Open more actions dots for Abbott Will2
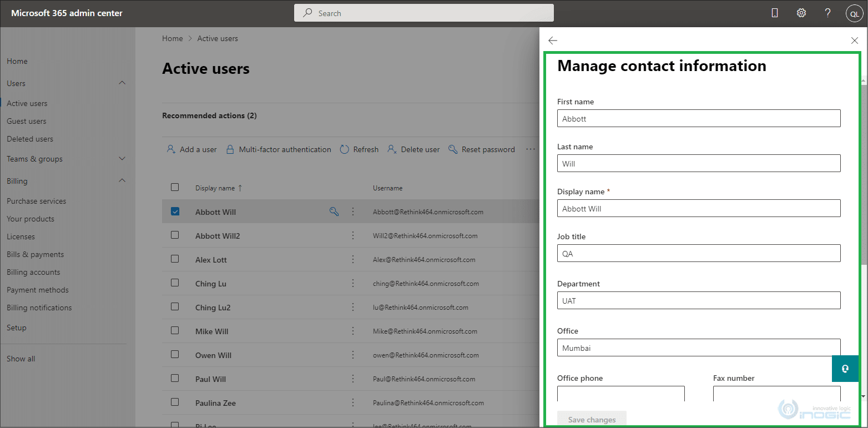 click(353, 235)
